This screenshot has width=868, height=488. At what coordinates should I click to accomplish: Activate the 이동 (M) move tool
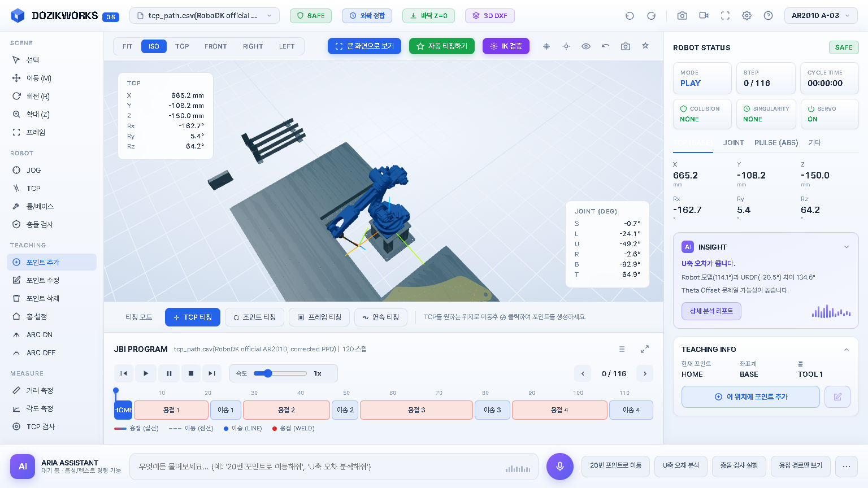tap(51, 78)
